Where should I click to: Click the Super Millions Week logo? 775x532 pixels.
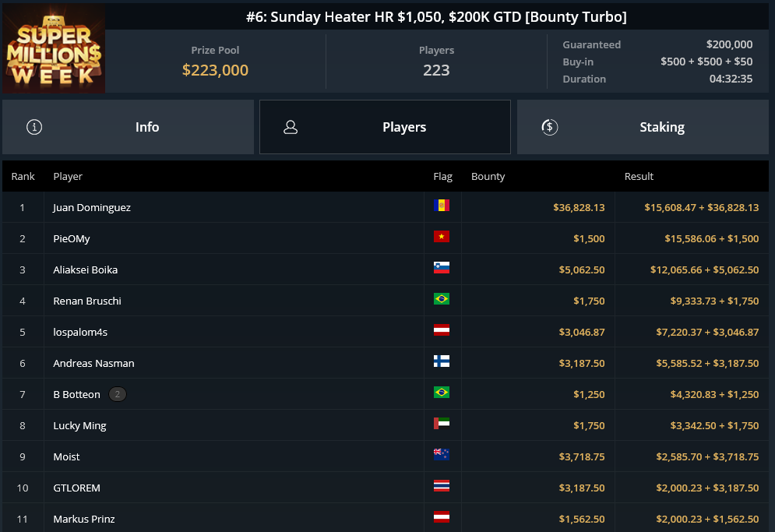(x=54, y=48)
